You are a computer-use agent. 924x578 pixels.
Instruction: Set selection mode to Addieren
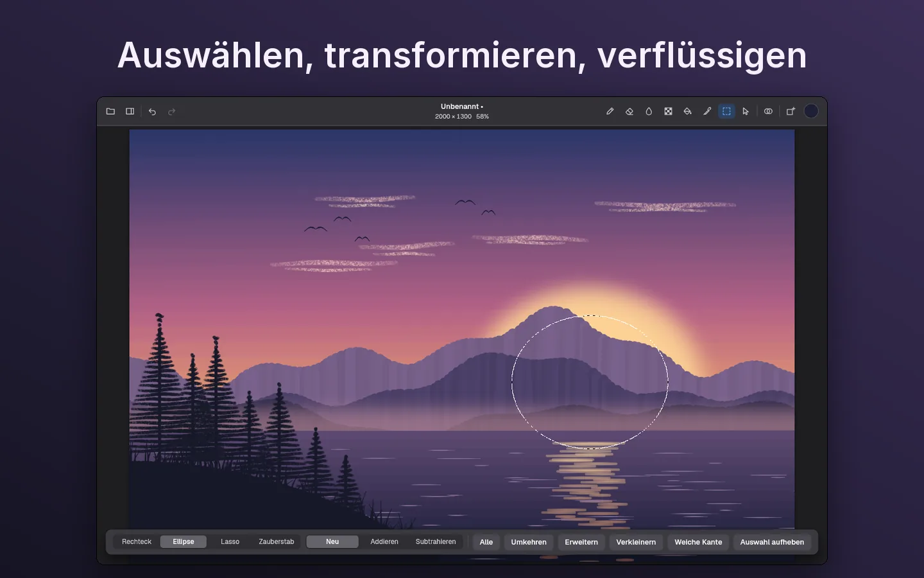point(384,542)
